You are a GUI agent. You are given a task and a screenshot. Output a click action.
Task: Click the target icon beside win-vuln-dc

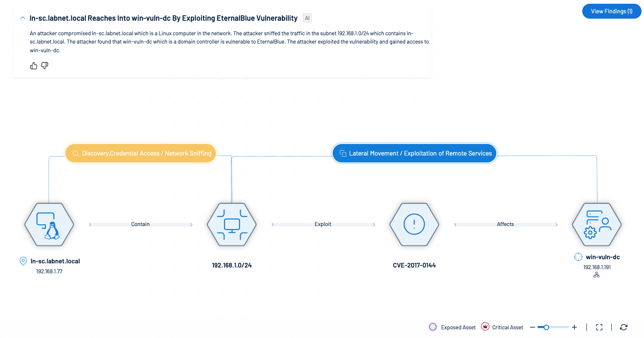pos(579,257)
